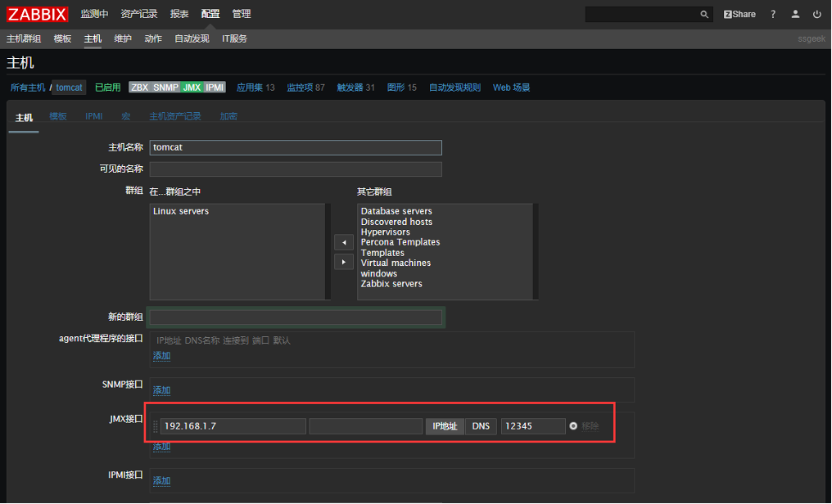Open 监控项 87 link
Viewport: 832px width, 504px height.
305,88
